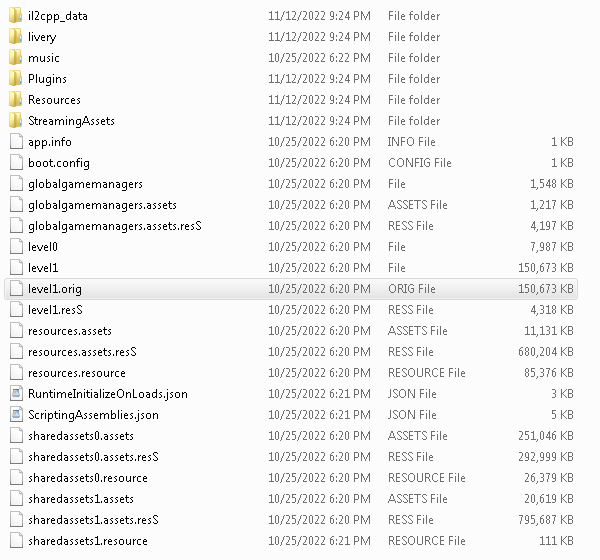Screen dimensions: 600x560
Task: Click the music folder icon
Action: pos(15,58)
